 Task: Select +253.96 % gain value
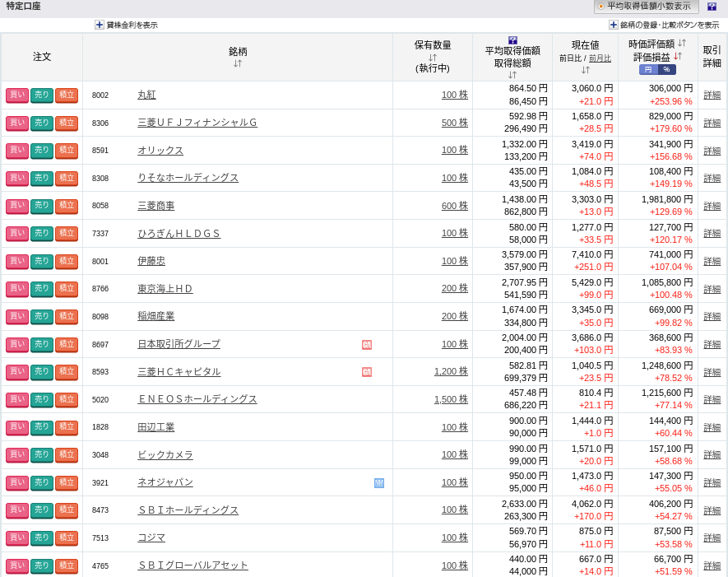[x=671, y=102]
